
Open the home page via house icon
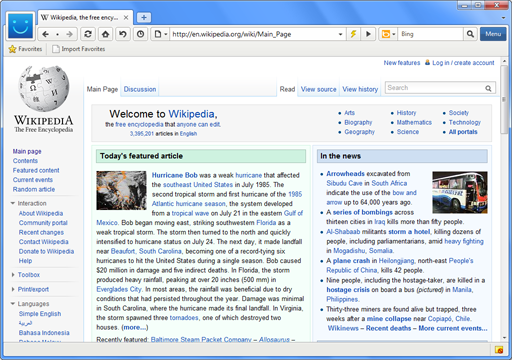pyautogui.click(x=105, y=34)
